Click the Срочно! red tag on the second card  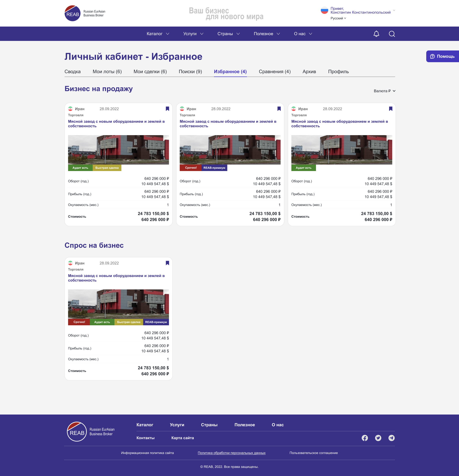tap(191, 168)
